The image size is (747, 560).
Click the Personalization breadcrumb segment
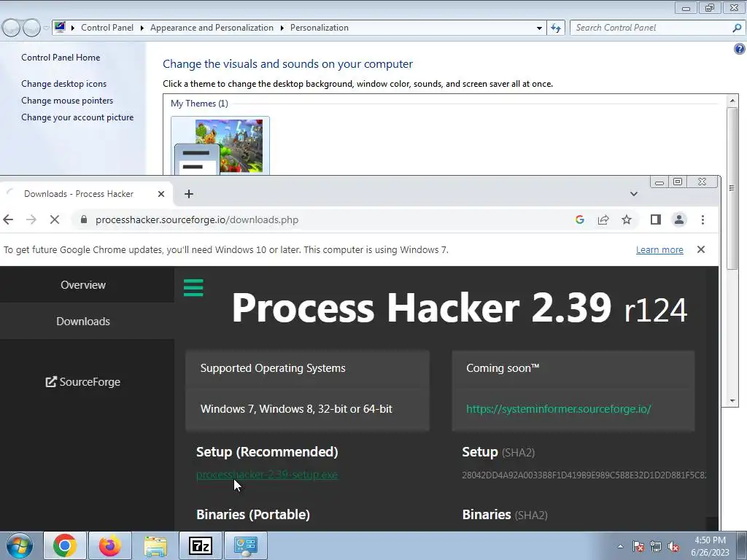(x=320, y=28)
